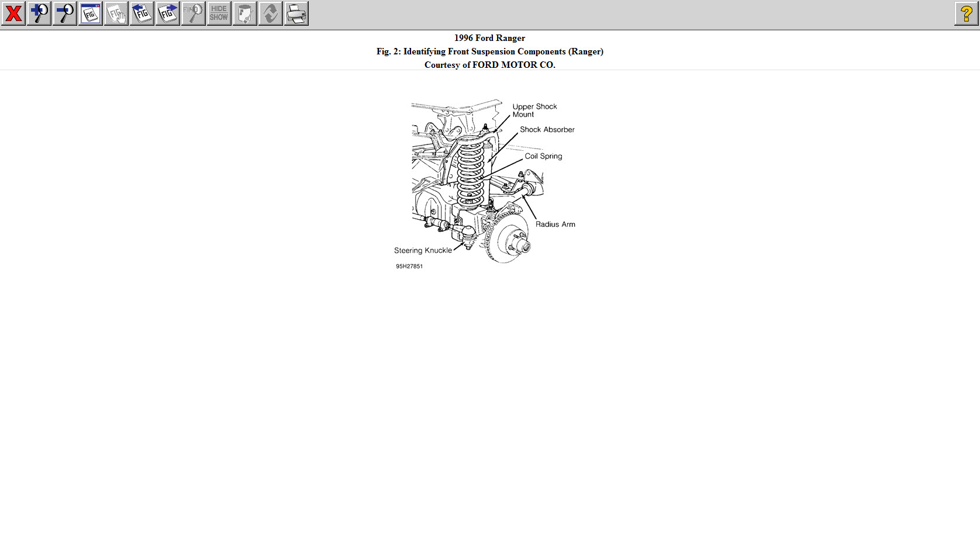Viewport: 980px width, 545px height.
Task: Click the figure number 95H27851
Action: pos(409,266)
